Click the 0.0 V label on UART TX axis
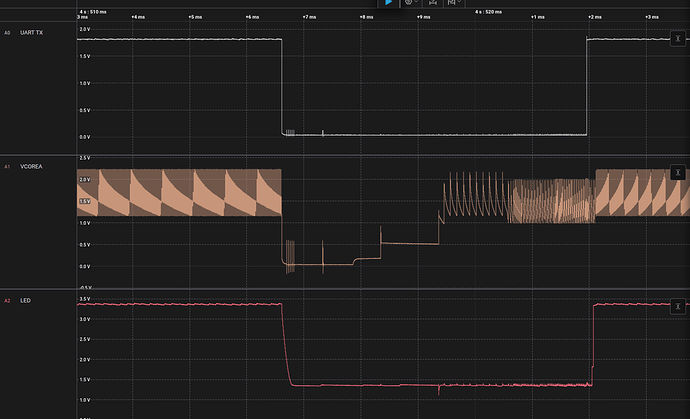 (x=84, y=137)
